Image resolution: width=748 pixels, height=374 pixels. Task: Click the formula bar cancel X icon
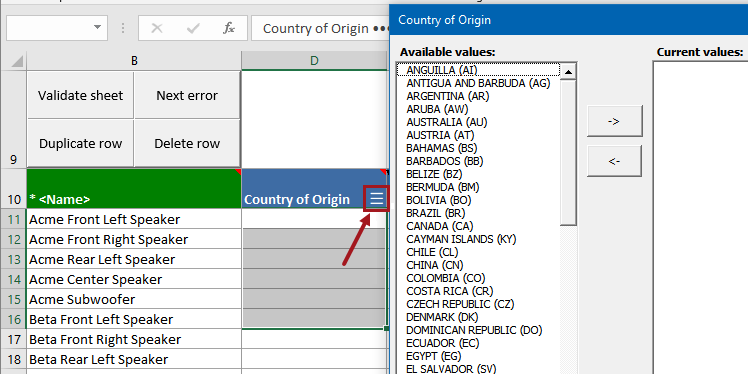coord(156,29)
